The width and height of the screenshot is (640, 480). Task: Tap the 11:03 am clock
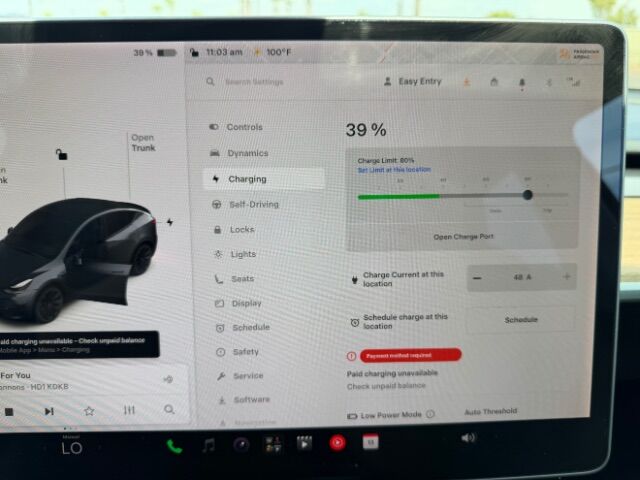pyautogui.click(x=224, y=52)
